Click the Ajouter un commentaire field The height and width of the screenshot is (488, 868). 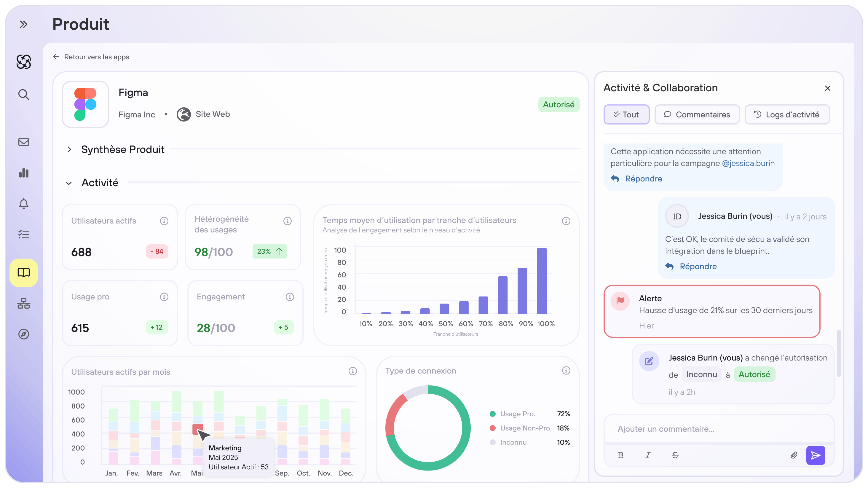tap(718, 429)
